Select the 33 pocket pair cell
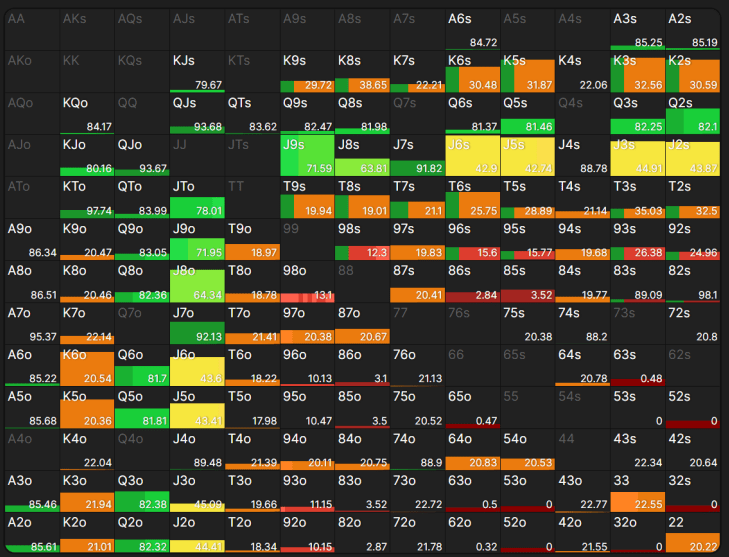This screenshot has width=729, height=557. [x=637, y=491]
